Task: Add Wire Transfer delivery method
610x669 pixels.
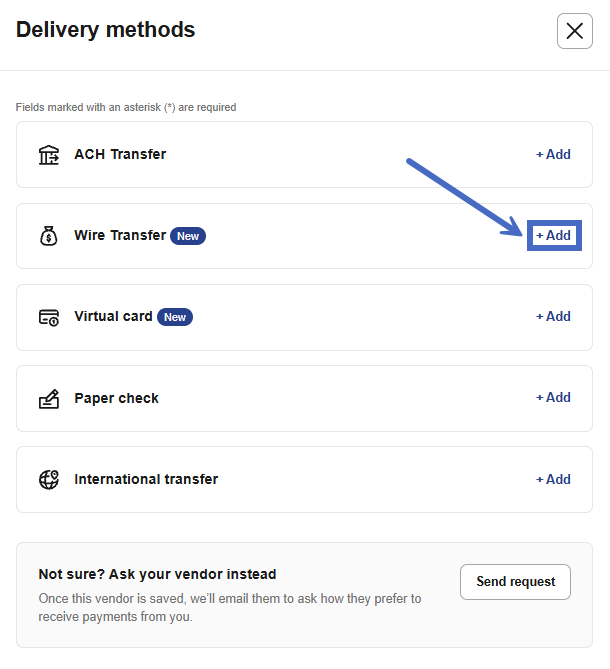Action: point(553,236)
